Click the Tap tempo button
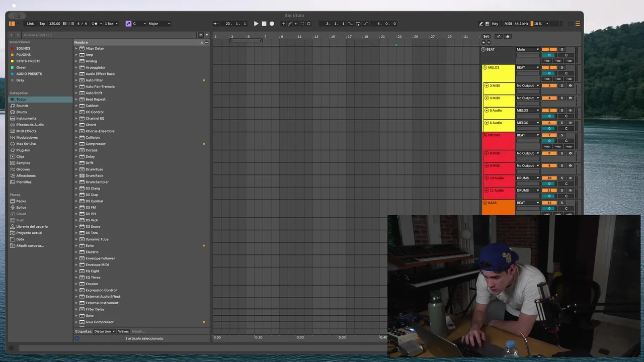The height and width of the screenshot is (362, 644). point(42,24)
